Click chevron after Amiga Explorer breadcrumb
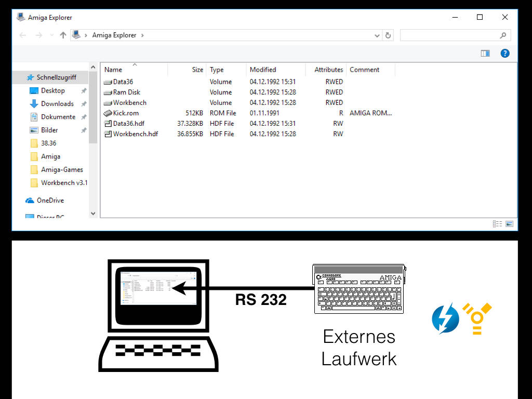The image size is (532, 399). pyautogui.click(x=142, y=35)
